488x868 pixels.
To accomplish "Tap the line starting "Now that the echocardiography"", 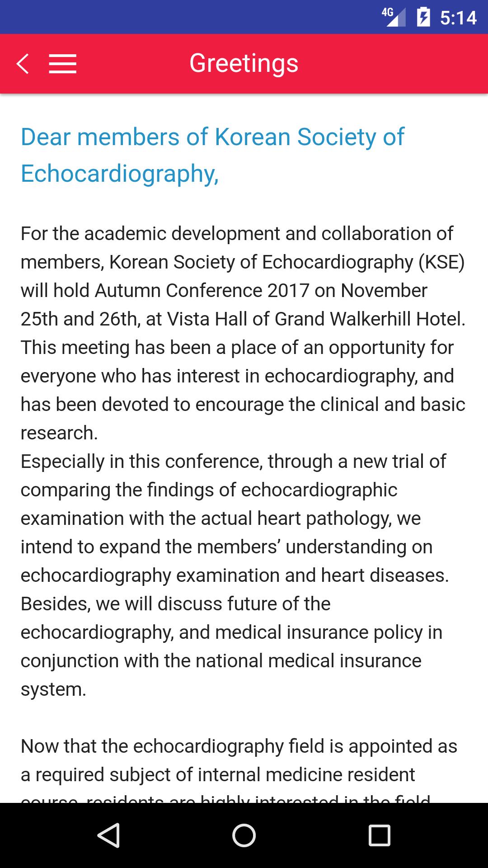I will coord(239,746).
